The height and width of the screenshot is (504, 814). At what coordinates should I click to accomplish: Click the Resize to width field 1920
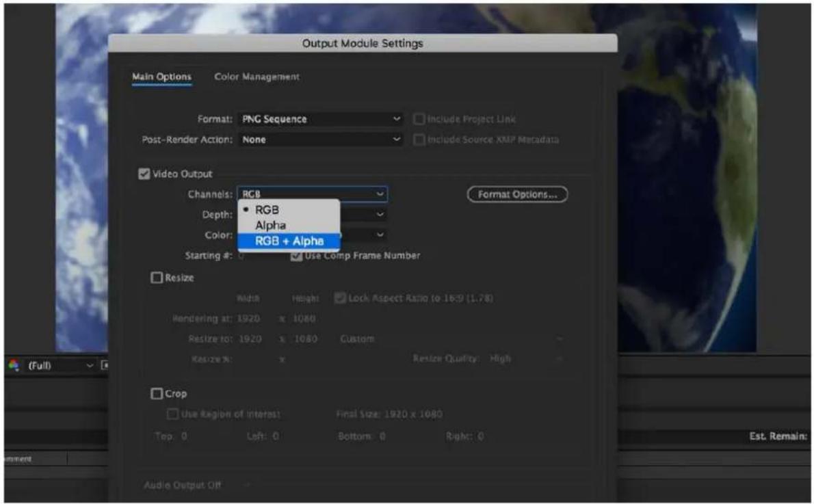coord(250,339)
